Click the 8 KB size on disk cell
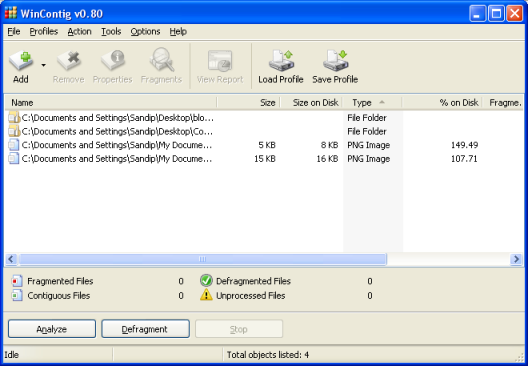Image resolution: width=528 pixels, height=366 pixels. click(x=329, y=145)
